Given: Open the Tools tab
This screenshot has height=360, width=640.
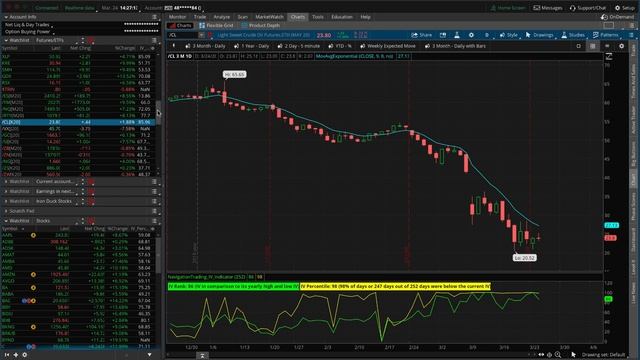Looking at the screenshot, I should [x=318, y=17].
